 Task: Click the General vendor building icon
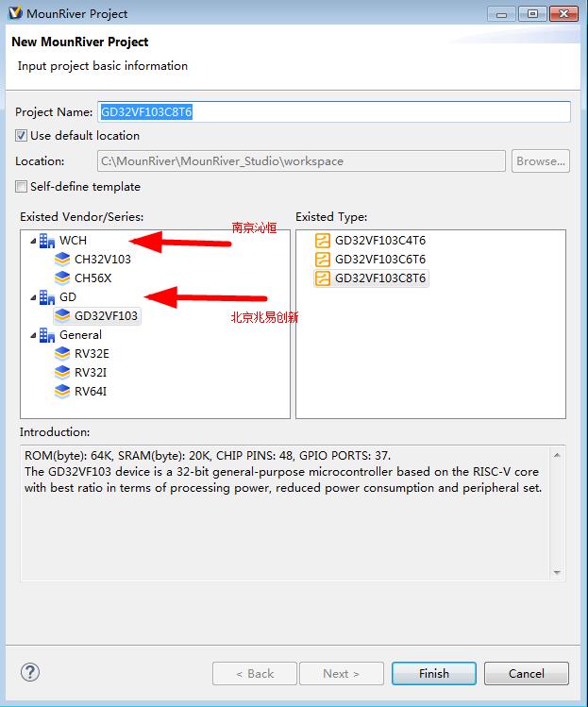coord(47,335)
